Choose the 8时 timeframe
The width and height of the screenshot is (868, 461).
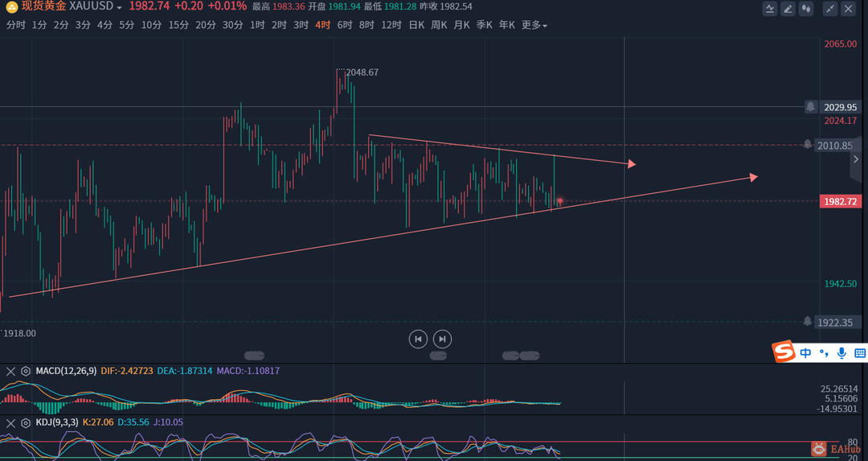click(x=366, y=25)
